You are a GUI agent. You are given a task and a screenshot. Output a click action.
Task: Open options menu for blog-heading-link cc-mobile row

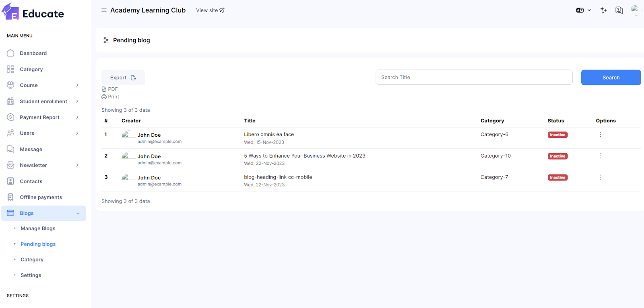coord(600,177)
